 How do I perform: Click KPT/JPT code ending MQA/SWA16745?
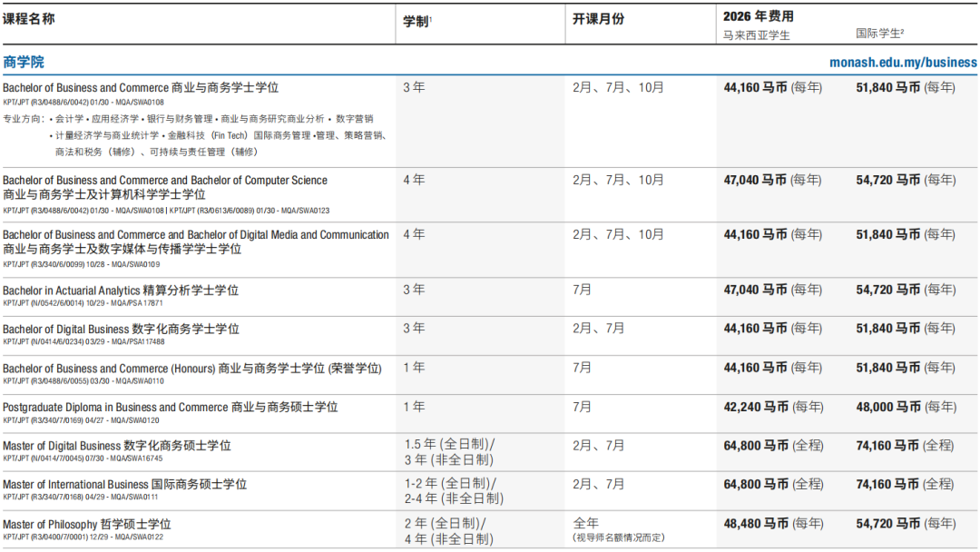[x=83, y=458]
